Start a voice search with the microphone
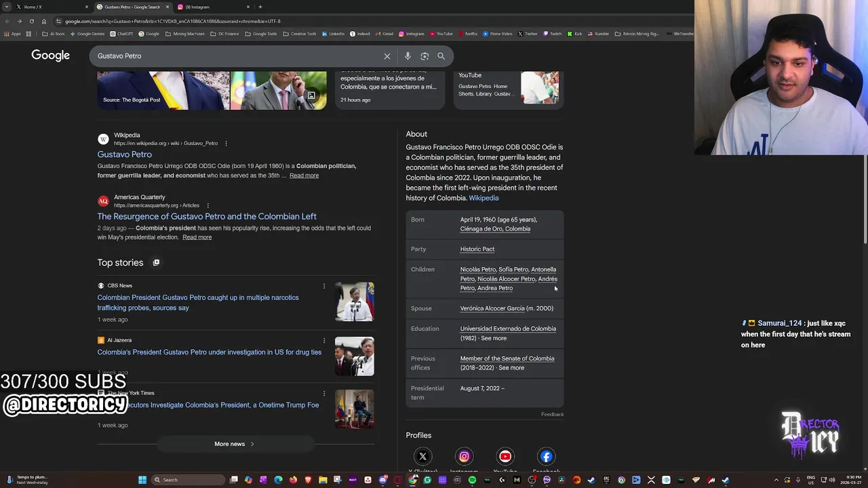 (x=408, y=56)
